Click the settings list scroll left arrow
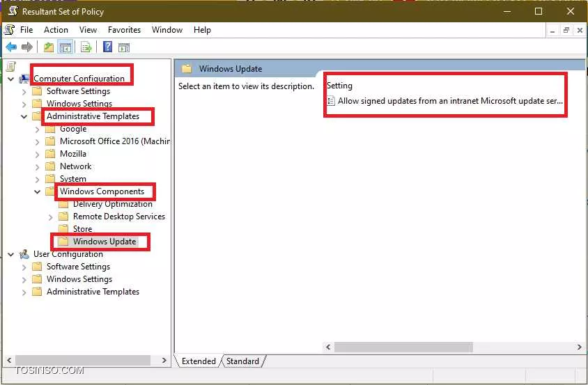 click(328, 347)
